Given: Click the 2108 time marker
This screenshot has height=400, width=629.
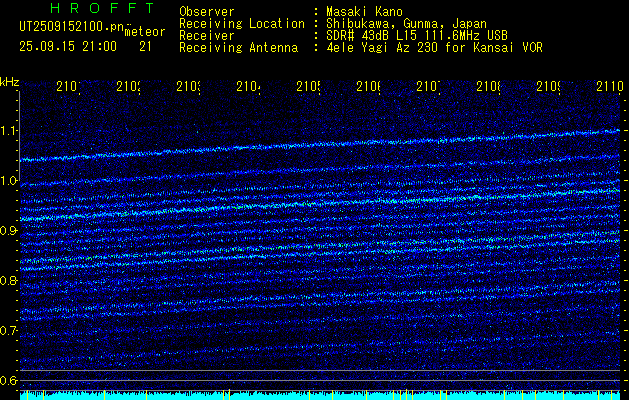Looking at the screenshot, I should click(x=488, y=86).
